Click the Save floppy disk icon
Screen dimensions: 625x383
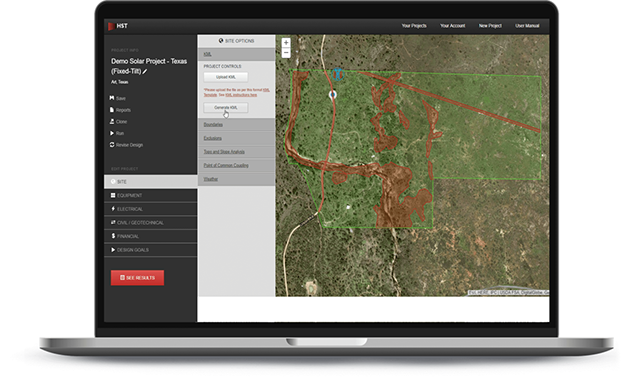[112, 98]
